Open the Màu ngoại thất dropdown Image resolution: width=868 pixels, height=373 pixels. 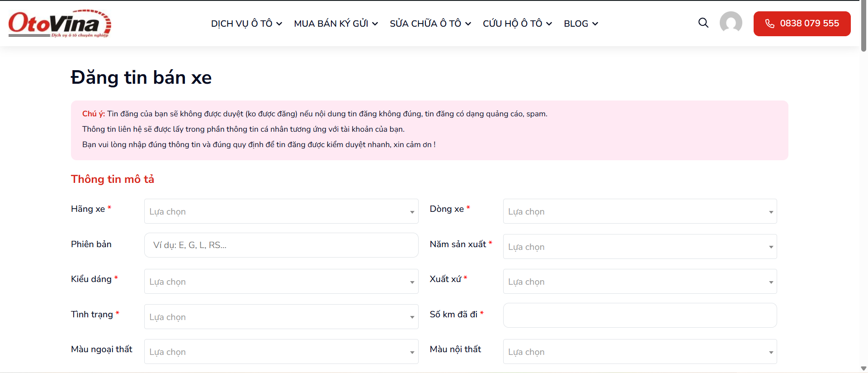[281, 352]
